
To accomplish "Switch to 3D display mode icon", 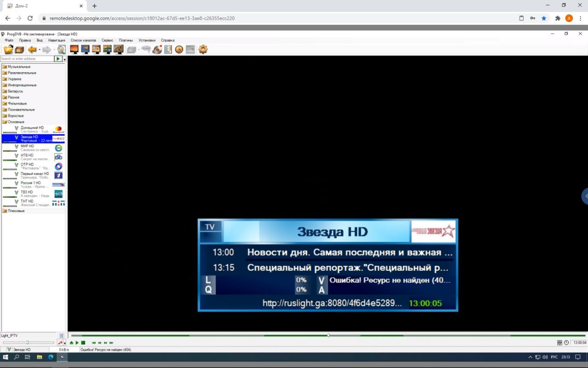I will (96, 50).
